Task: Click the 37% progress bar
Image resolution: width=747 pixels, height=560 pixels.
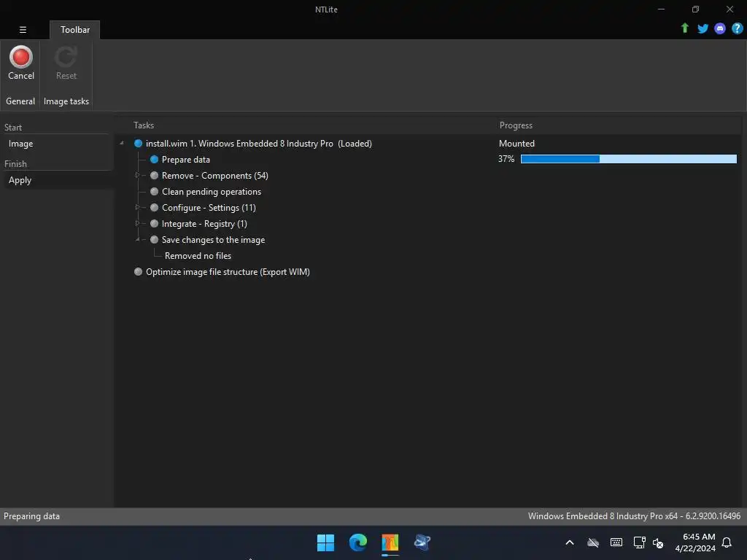Action: [628, 159]
